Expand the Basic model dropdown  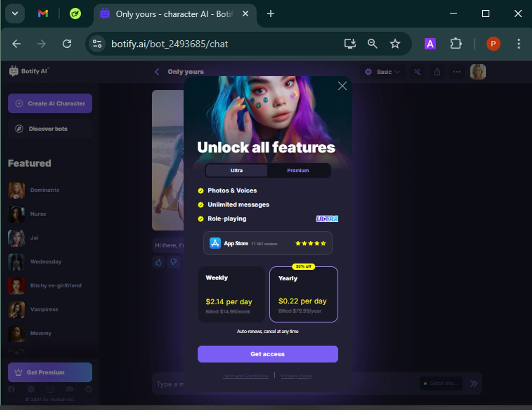click(x=382, y=72)
